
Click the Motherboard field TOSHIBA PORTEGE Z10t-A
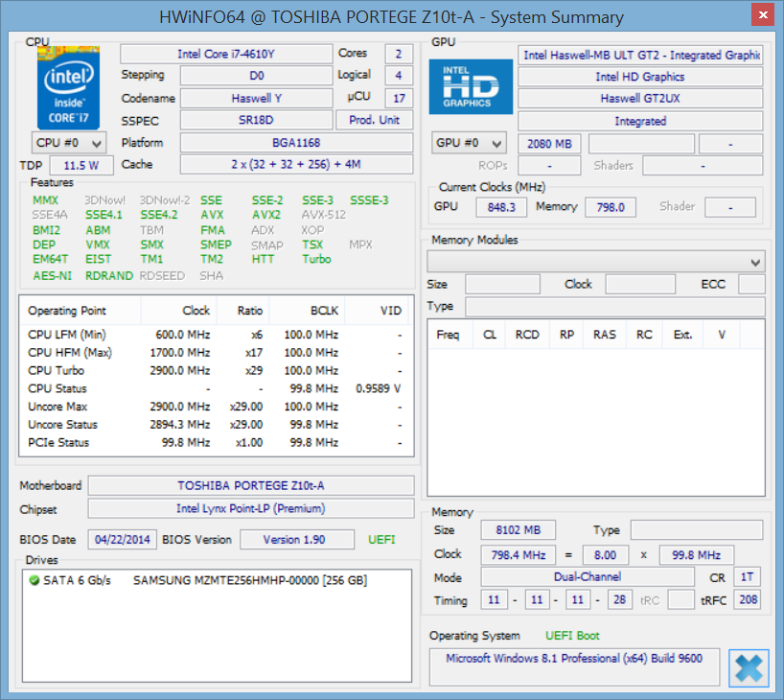(x=251, y=485)
